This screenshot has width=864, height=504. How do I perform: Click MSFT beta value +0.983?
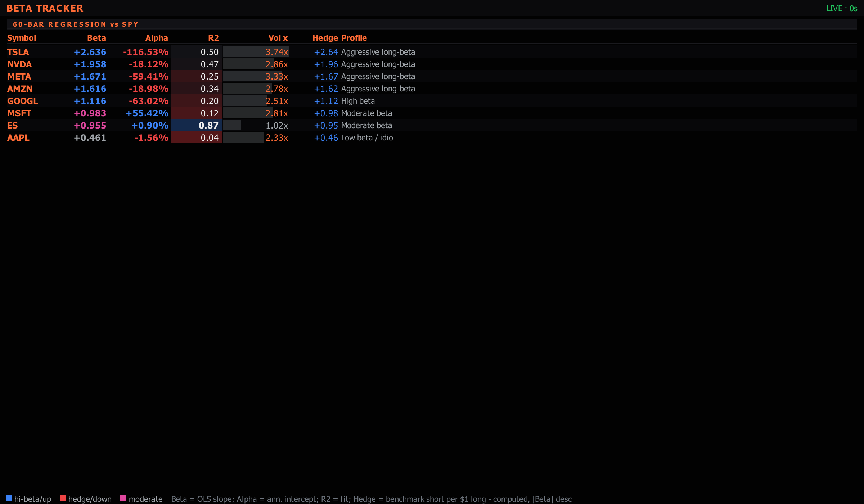click(x=90, y=113)
